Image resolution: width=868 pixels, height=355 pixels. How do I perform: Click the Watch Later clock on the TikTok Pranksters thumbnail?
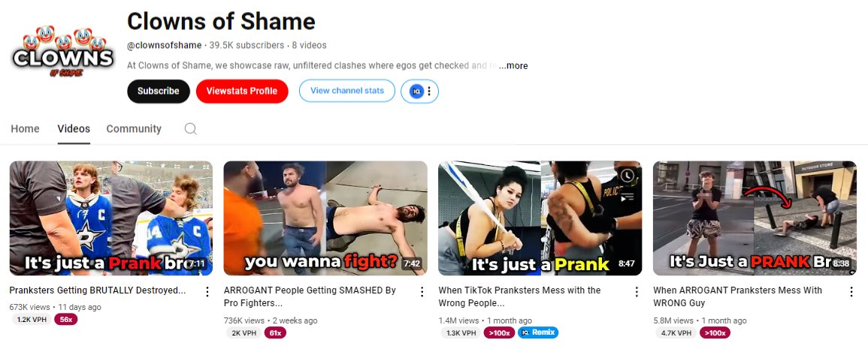(628, 176)
